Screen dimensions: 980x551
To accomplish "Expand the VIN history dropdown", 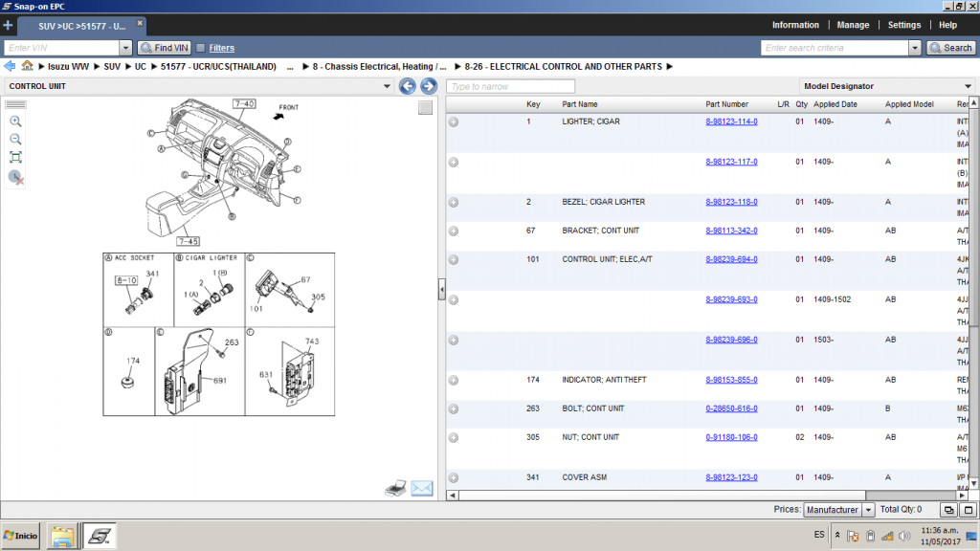I will 125,48.
